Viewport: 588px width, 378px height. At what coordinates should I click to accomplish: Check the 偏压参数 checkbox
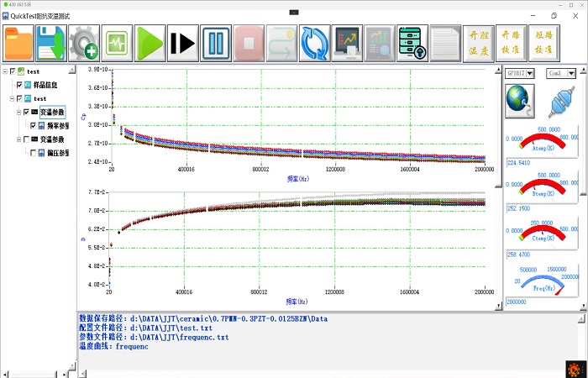34,153
